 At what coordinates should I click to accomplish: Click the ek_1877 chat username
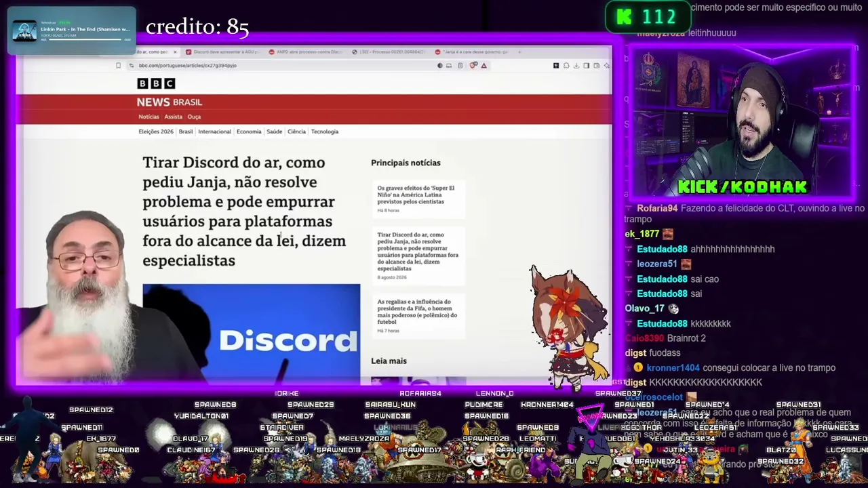point(642,235)
